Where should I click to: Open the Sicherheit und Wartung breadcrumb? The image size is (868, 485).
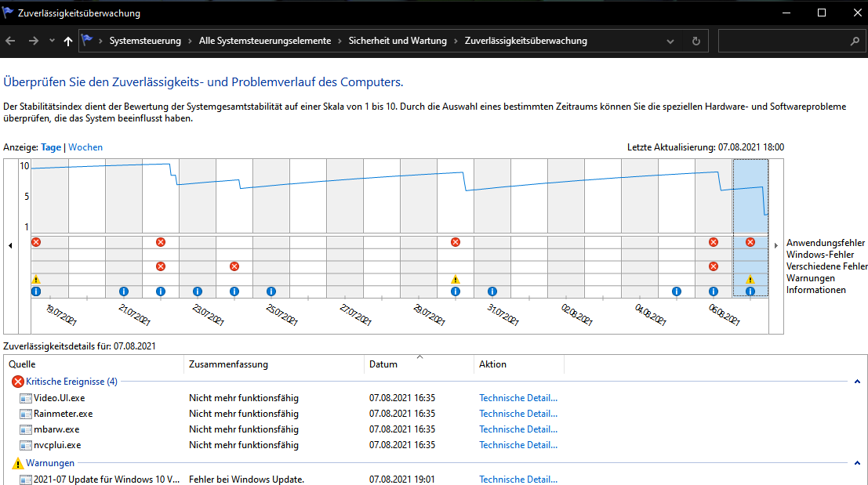398,41
